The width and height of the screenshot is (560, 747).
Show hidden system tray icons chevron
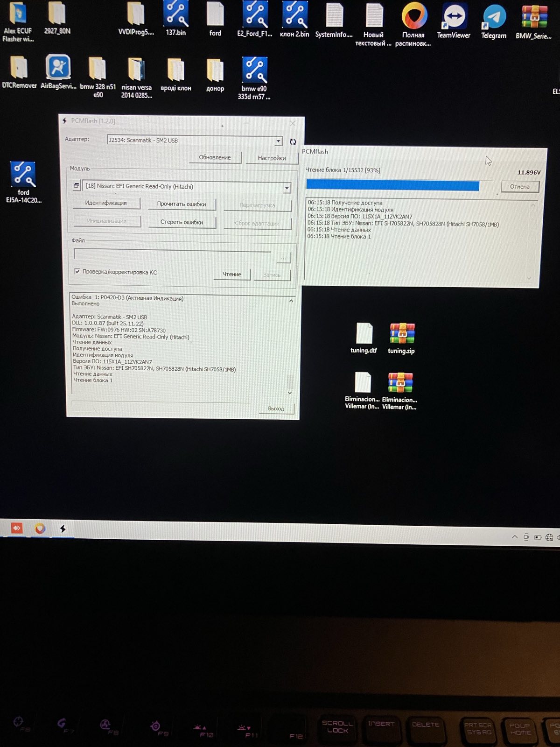pos(515,537)
